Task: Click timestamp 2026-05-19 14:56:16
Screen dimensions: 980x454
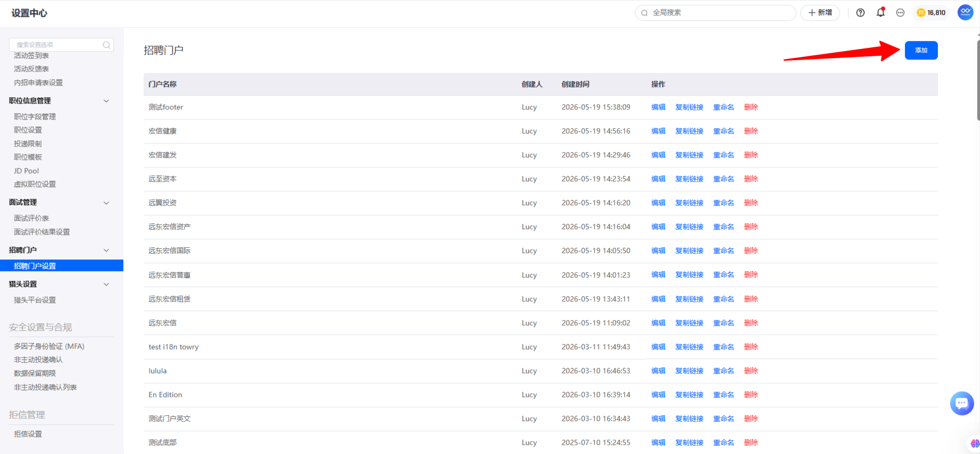Action: click(x=595, y=131)
